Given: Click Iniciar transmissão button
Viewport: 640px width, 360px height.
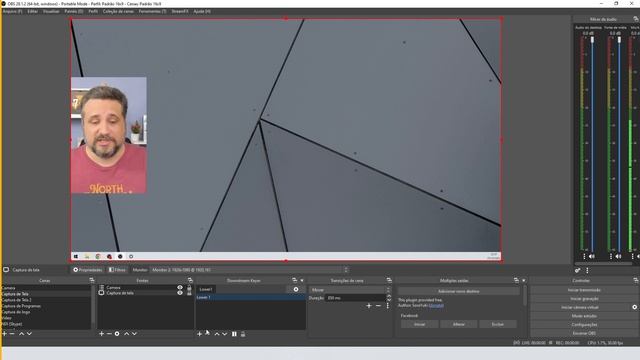Looking at the screenshot, I should click(584, 290).
